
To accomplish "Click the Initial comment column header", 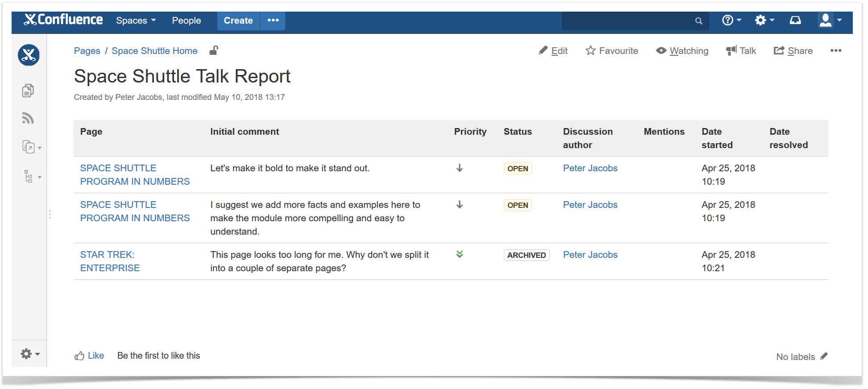I will pos(245,132).
